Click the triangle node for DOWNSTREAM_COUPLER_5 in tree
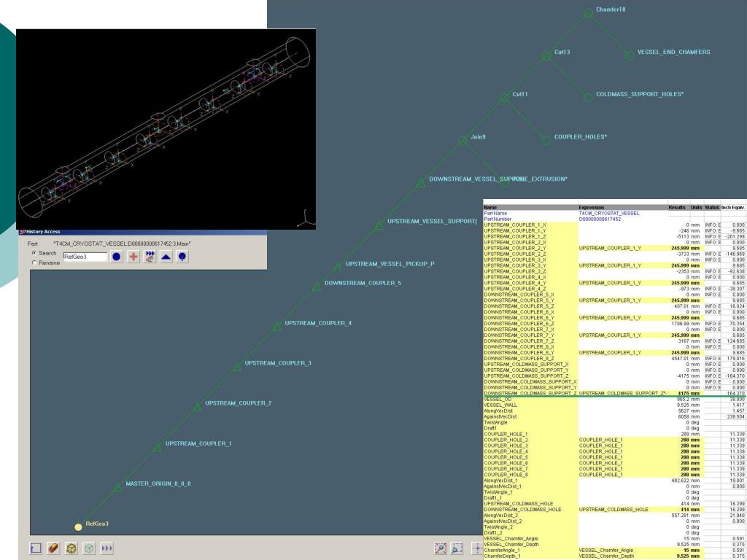 (317, 287)
